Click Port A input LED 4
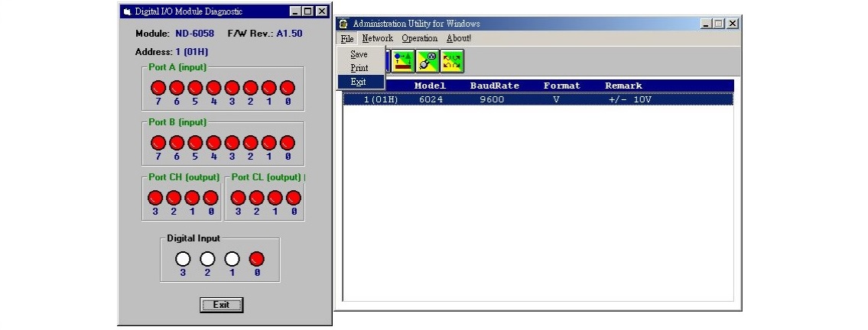868x330 pixels. click(x=213, y=88)
